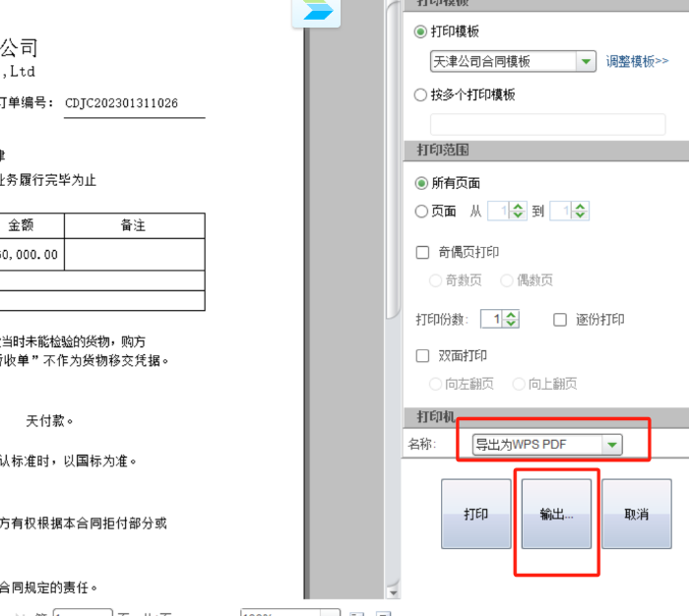Click the 调整模板>> link
The image size is (689, 616).
tap(637, 61)
